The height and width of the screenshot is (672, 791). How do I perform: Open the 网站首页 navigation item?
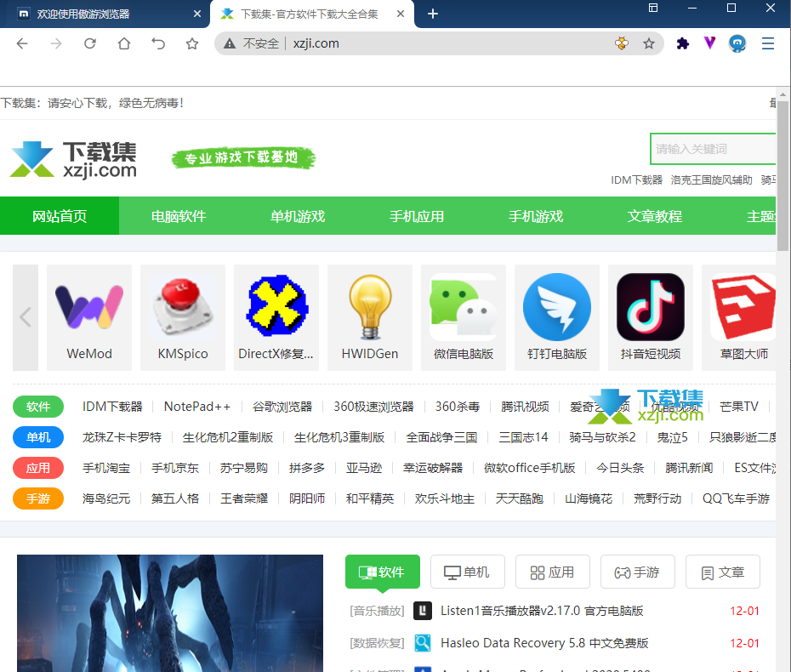pos(60,216)
